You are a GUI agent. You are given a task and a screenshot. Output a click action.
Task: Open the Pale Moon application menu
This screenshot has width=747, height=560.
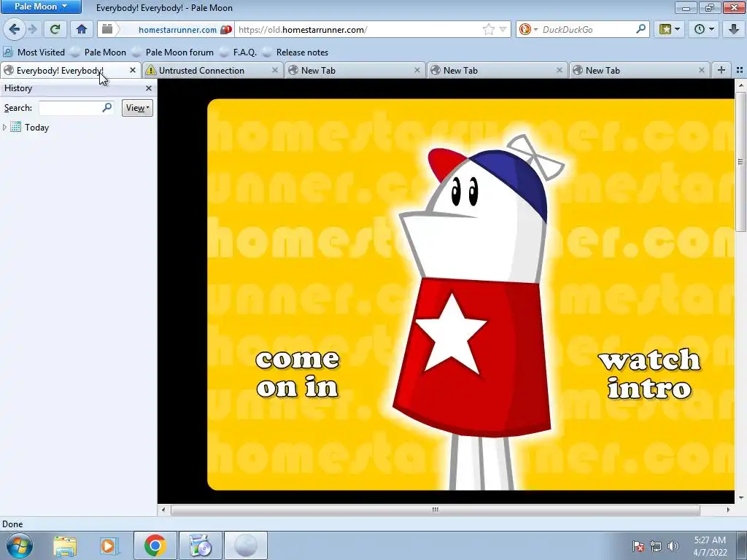(x=41, y=7)
